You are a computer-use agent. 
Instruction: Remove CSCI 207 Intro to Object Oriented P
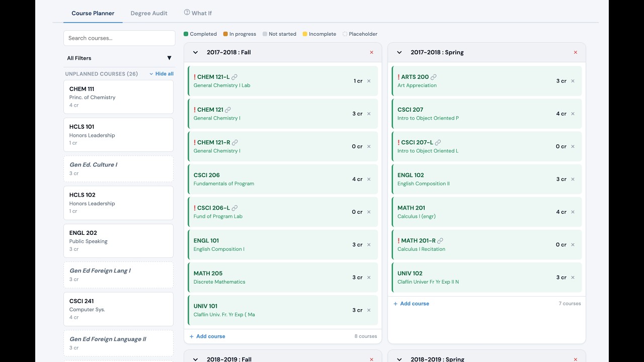tap(573, 114)
